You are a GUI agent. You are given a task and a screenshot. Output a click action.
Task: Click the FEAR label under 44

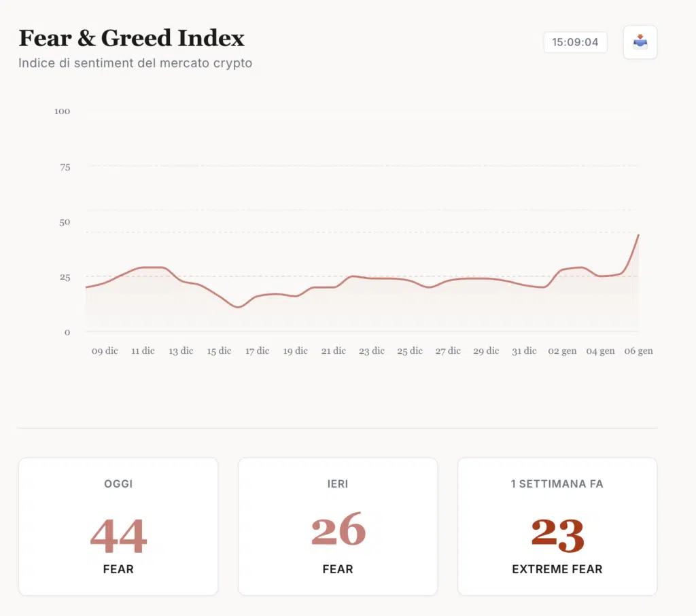click(x=118, y=569)
